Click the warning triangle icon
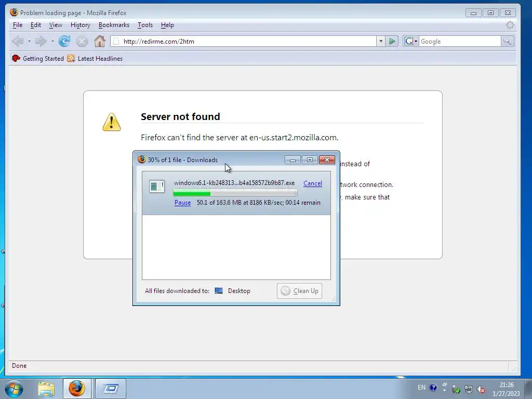The width and height of the screenshot is (532, 399). (112, 122)
